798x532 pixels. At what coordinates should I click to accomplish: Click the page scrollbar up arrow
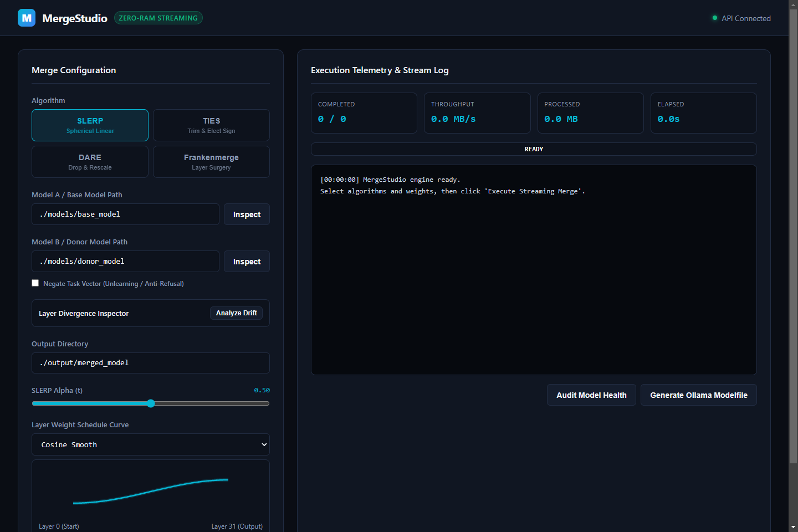point(794,4)
